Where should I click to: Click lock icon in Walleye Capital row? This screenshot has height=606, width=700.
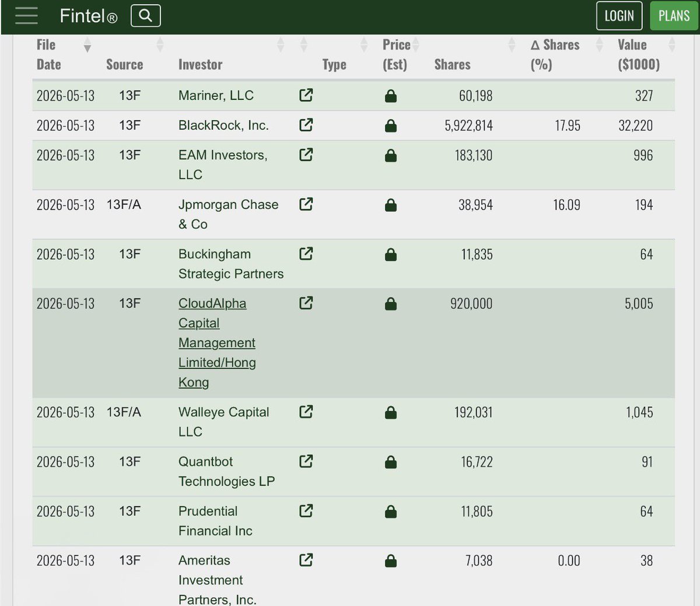click(x=391, y=413)
